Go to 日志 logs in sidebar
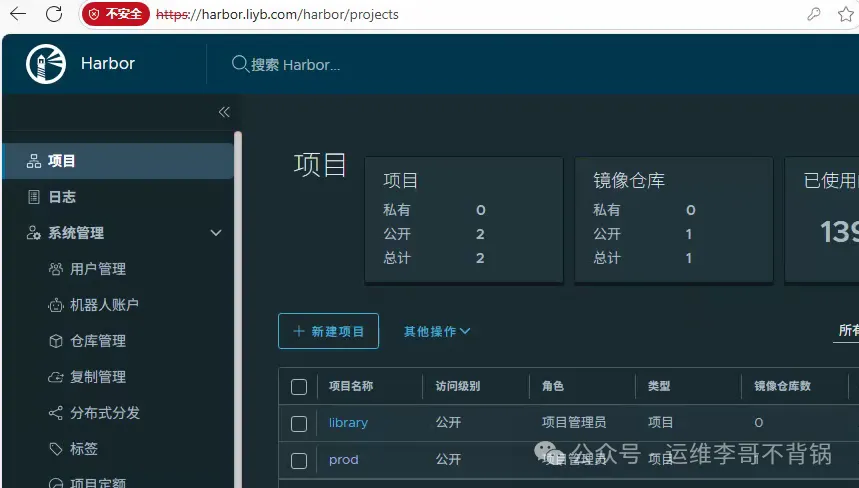The height and width of the screenshot is (488, 859). [x=62, y=197]
